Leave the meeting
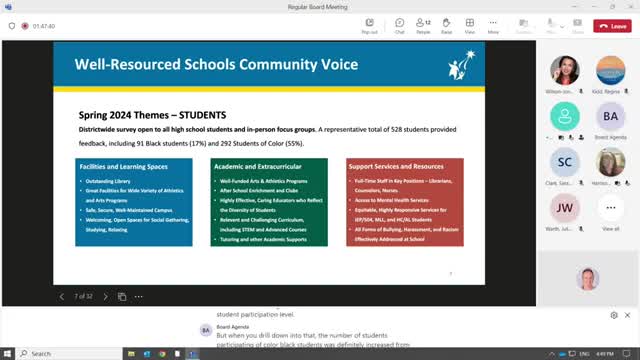Viewport: 640px width, 360px height. (x=612, y=26)
